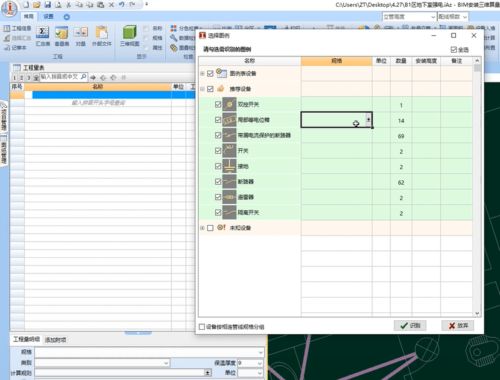Click the 识别 confirm button with green check
Screen dimensions: 500x380
pyautogui.click(x=410, y=325)
